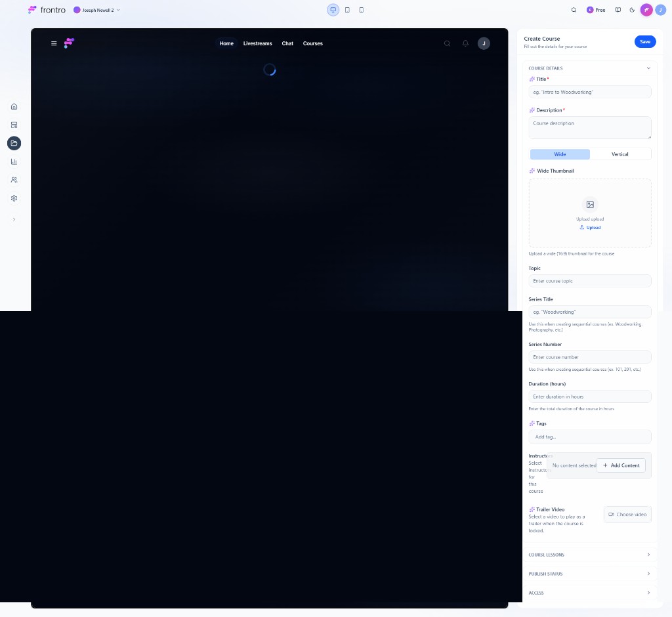Click the Add Content button for instructors
This screenshot has height=617, width=672.
621,465
